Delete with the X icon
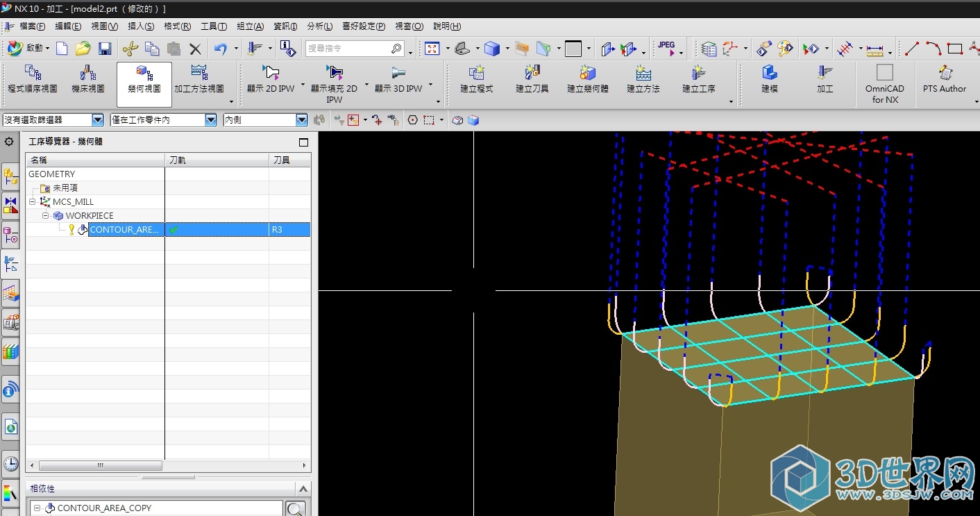The image size is (980, 516). 195,49
